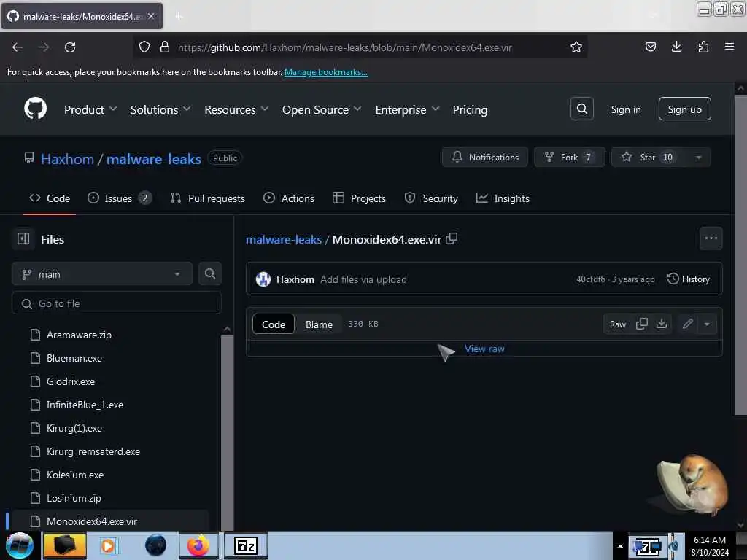The height and width of the screenshot is (560, 747).
Task: Expand the Product menu
Action: (x=90, y=109)
